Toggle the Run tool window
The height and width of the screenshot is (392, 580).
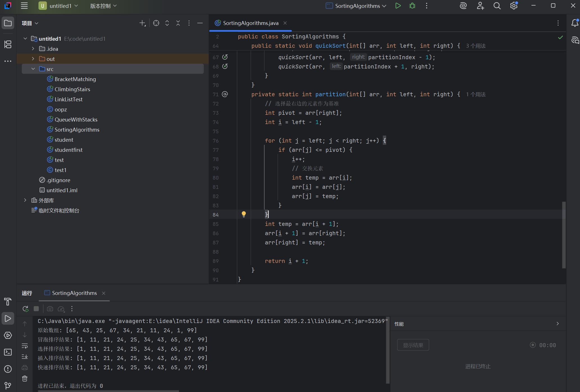click(8, 318)
